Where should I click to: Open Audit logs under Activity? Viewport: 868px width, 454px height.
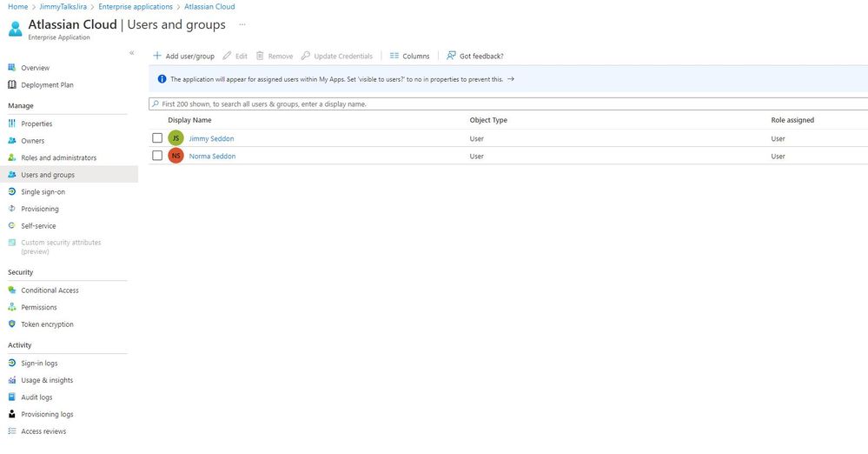(36, 397)
